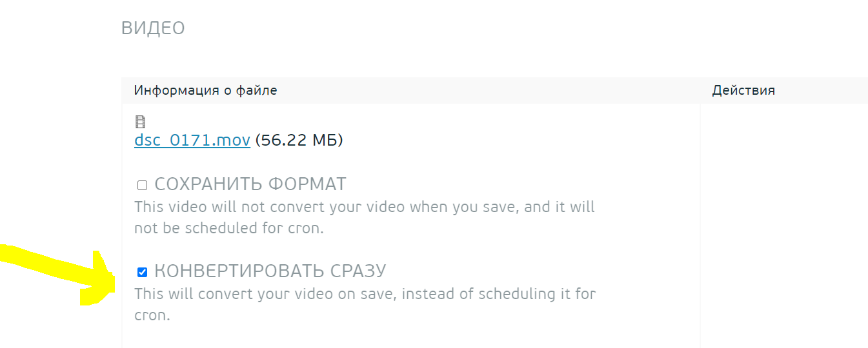This screenshot has width=868, height=348.
Task: Select the Информация о файле column header
Action: [x=205, y=90]
